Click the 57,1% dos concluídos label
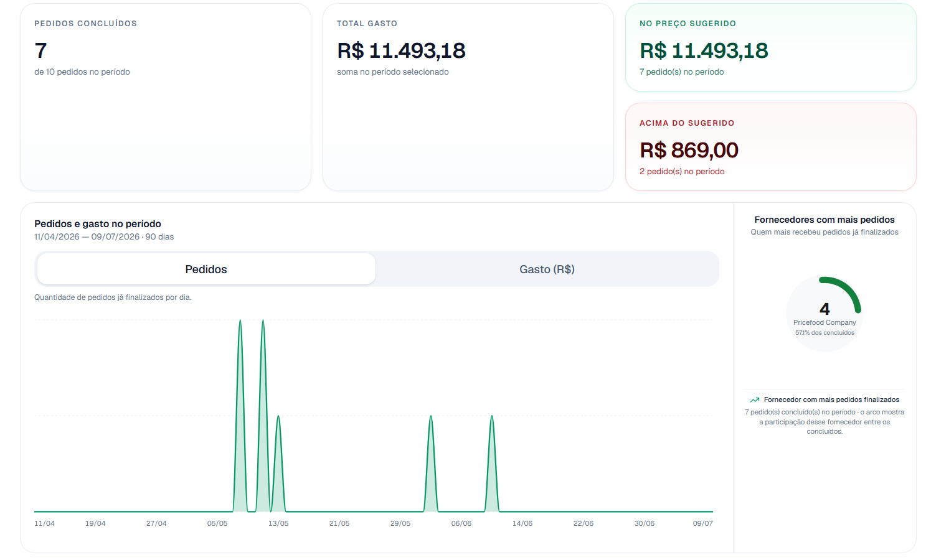The height and width of the screenshot is (560, 926). coord(824,333)
